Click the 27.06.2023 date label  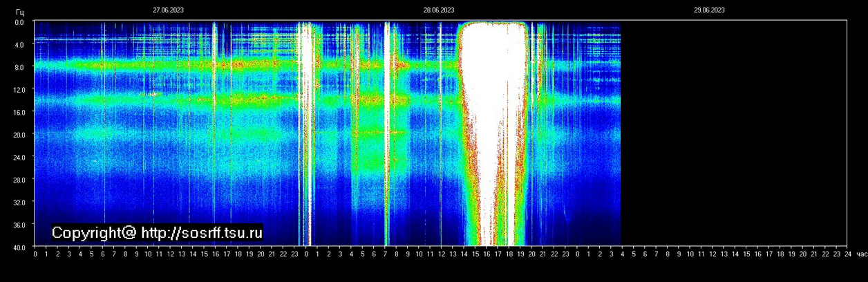coord(168,10)
